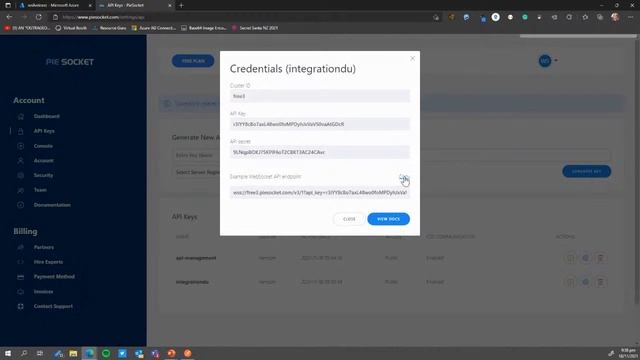This screenshot has height=360, width=640.
Task: Open Spotify from the taskbar
Action: tap(106, 353)
